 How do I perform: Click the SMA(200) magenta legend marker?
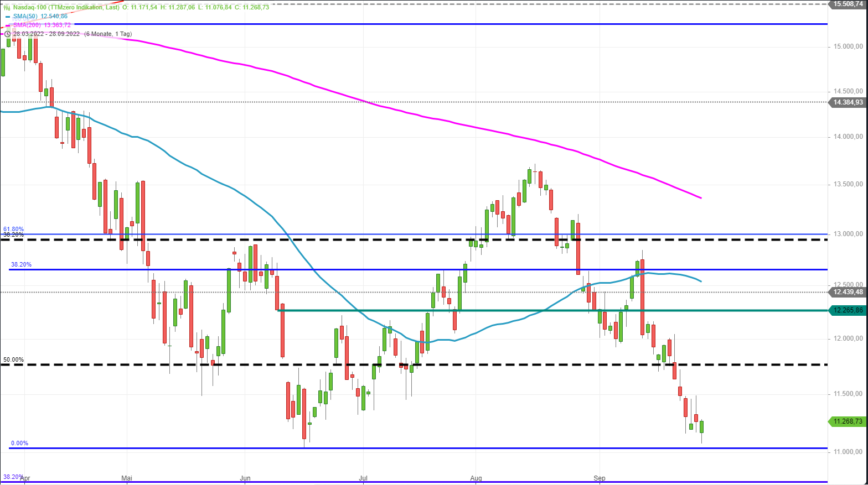pyautogui.click(x=7, y=25)
